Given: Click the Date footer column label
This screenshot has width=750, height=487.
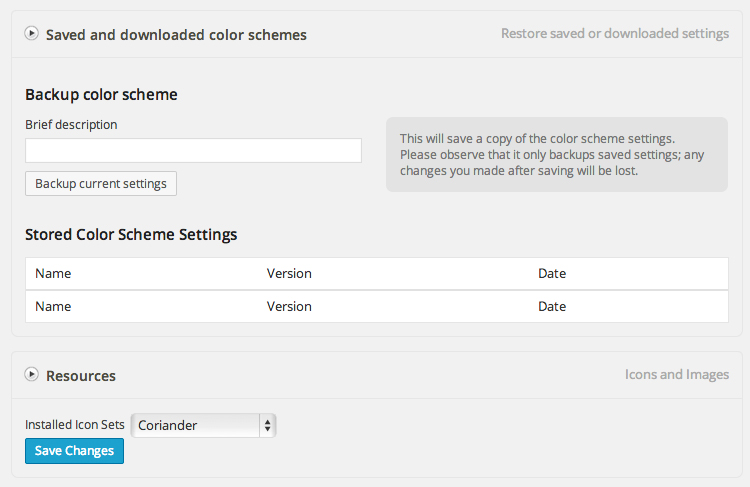Looking at the screenshot, I should pyautogui.click(x=552, y=307).
